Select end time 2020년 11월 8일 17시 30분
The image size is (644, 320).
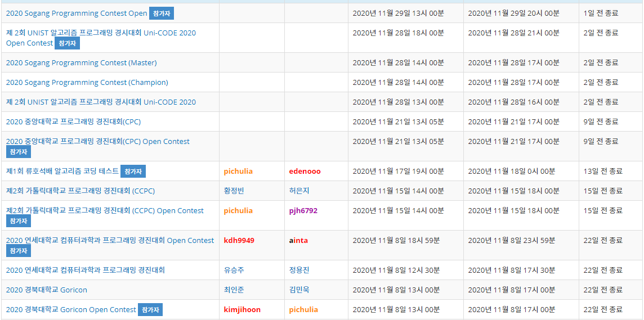click(x=512, y=270)
